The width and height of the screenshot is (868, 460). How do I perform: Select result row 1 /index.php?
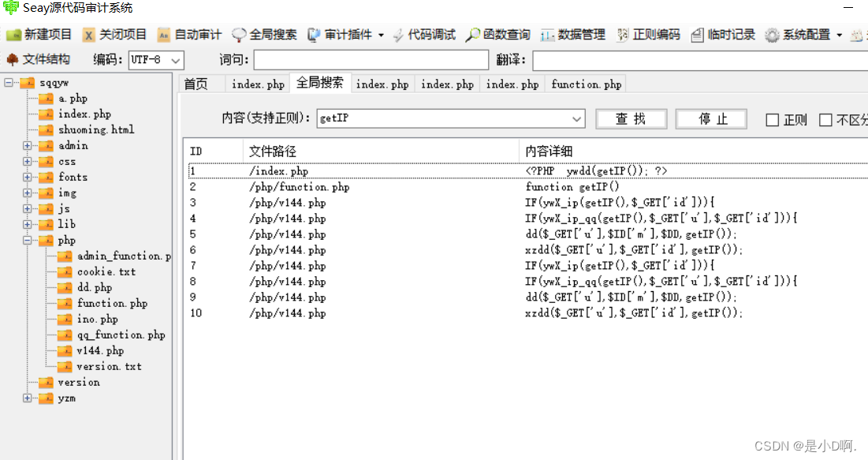pyautogui.click(x=527, y=170)
